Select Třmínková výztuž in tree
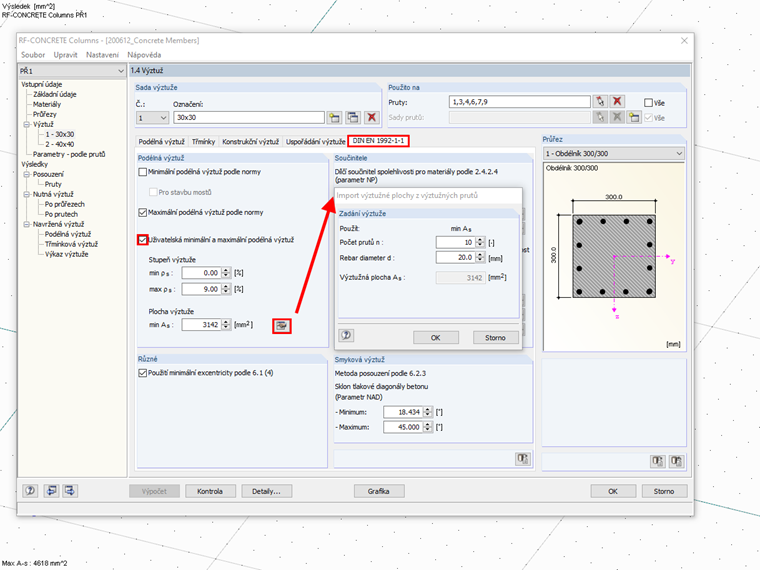This screenshot has height=570, width=760. pyautogui.click(x=71, y=244)
